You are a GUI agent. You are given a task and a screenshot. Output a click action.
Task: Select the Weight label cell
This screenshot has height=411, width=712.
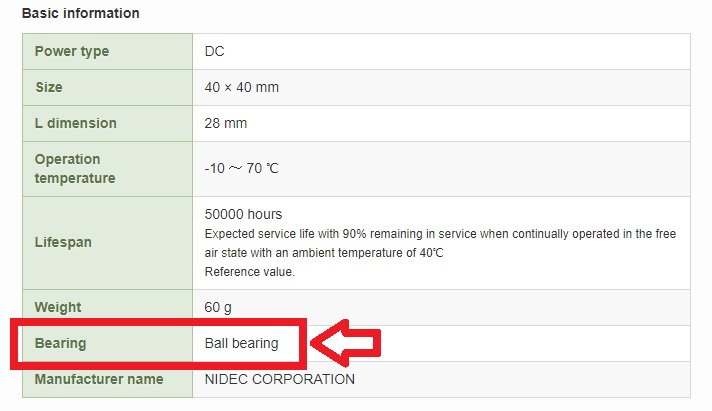pyautogui.click(x=108, y=307)
